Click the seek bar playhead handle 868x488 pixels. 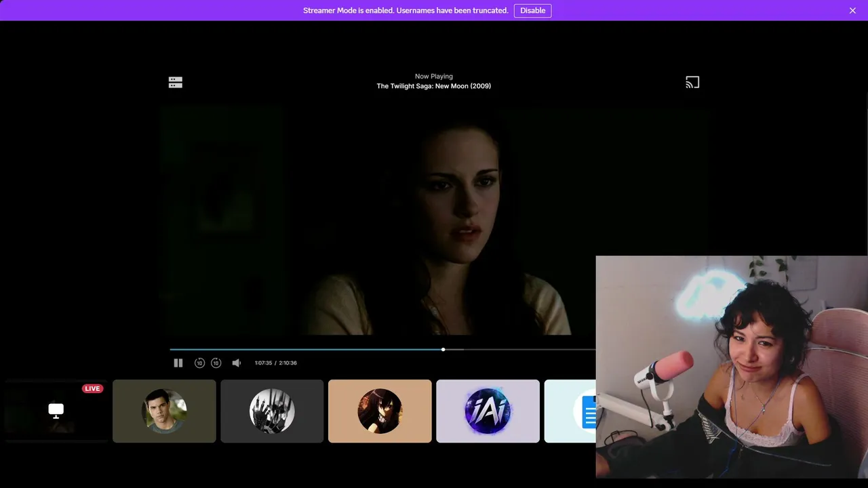(443, 350)
